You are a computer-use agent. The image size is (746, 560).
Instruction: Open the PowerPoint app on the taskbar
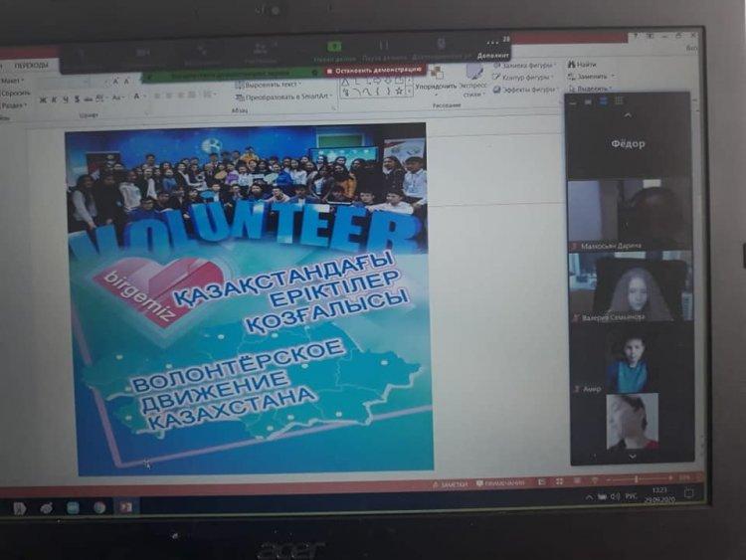point(125,507)
